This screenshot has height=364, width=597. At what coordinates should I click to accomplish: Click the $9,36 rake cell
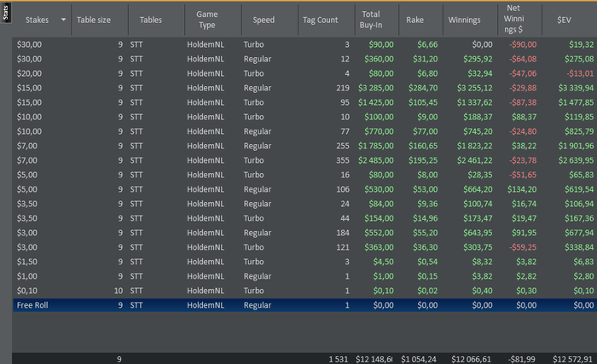[x=427, y=204]
